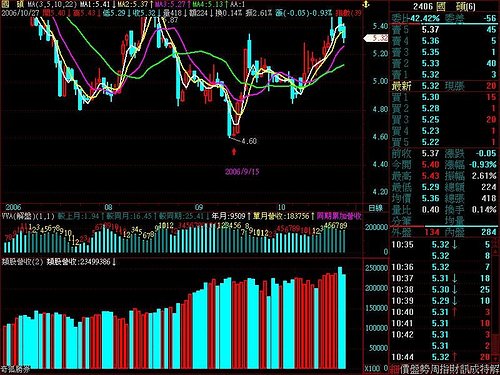Click the MA(3,5,10,22) indicator parameters label
Screen dimensions: 500x375
[x=52, y=5]
